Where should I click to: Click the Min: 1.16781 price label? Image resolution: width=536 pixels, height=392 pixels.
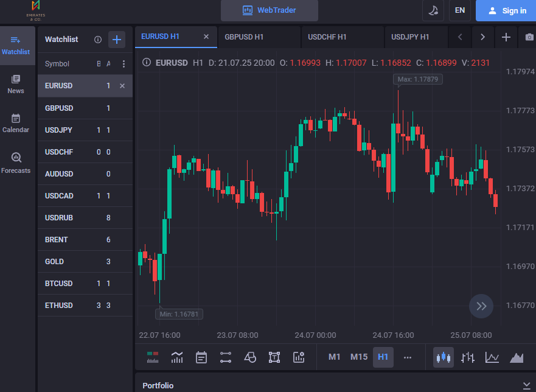pyautogui.click(x=179, y=314)
